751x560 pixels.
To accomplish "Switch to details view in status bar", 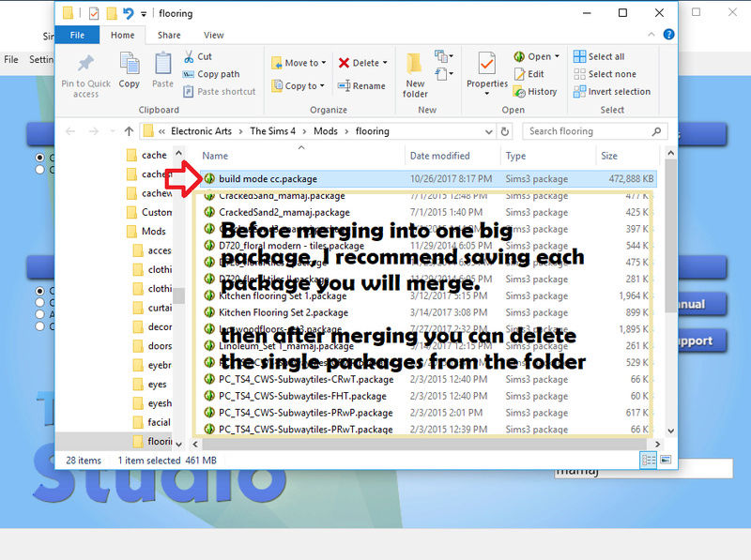I will tap(648, 461).
